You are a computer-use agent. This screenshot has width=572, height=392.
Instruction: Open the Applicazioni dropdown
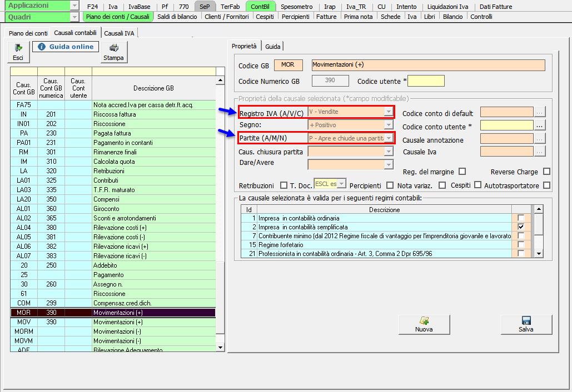coord(74,6)
